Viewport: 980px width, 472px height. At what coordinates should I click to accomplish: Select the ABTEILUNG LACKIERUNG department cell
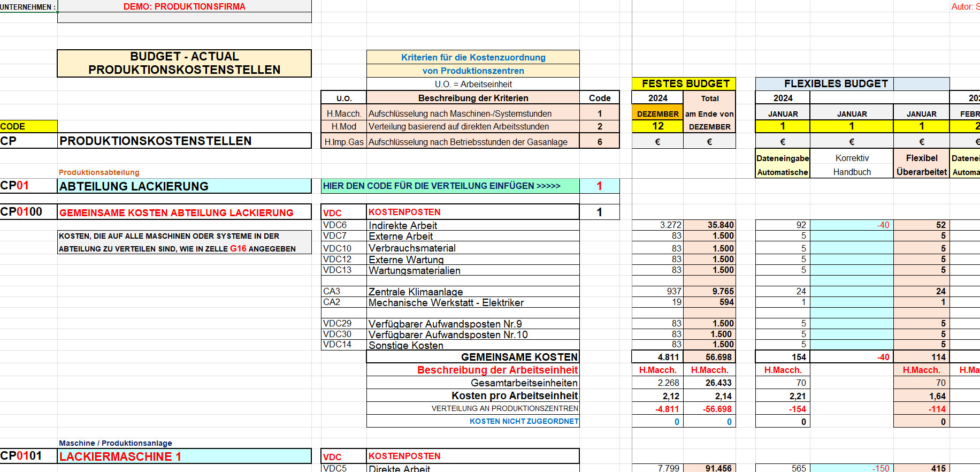[184, 186]
